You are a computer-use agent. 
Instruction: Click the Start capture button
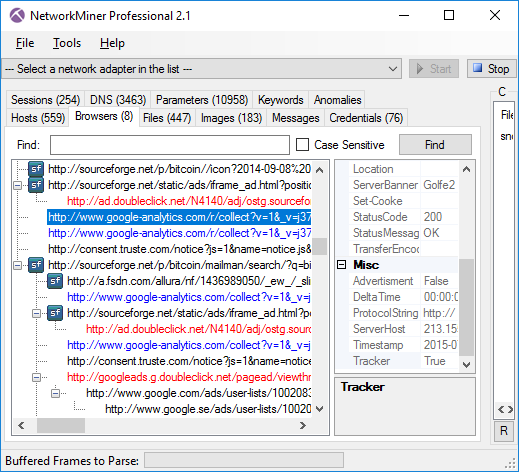point(434,69)
